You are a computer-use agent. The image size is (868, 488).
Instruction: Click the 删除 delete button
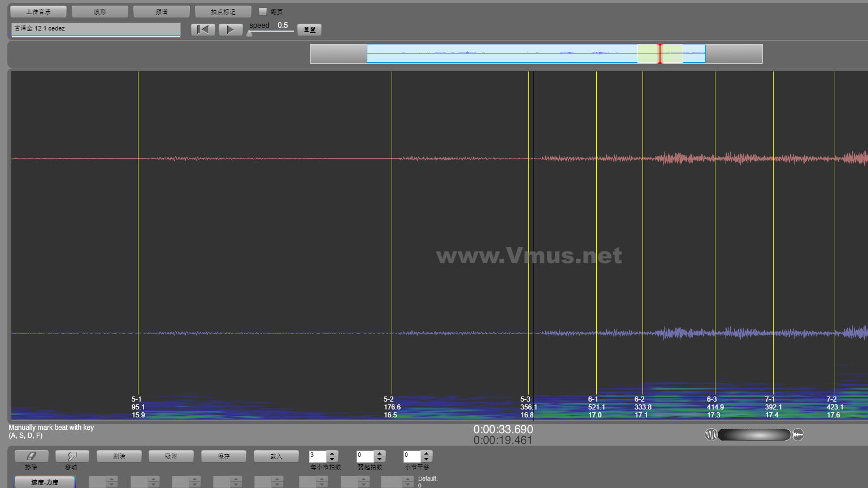point(119,456)
